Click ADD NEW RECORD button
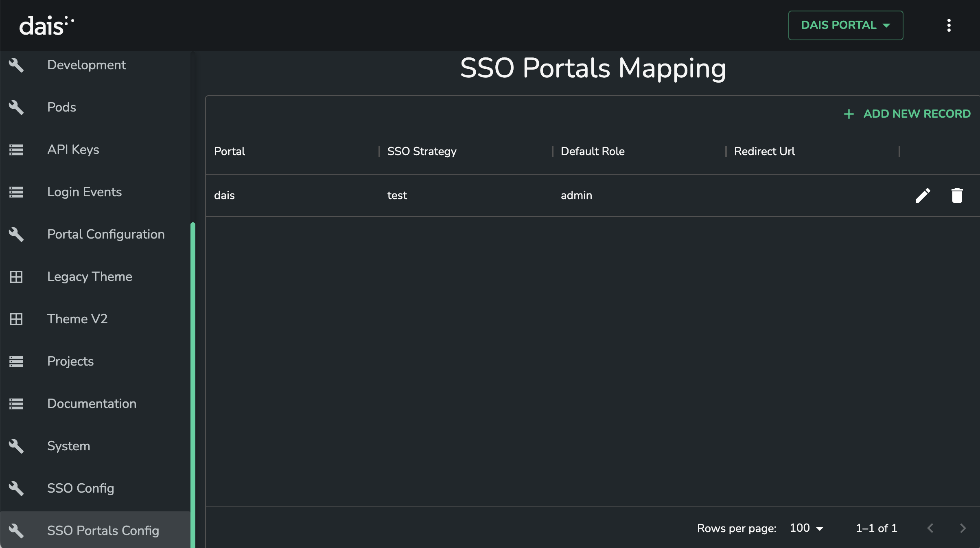 coord(907,114)
